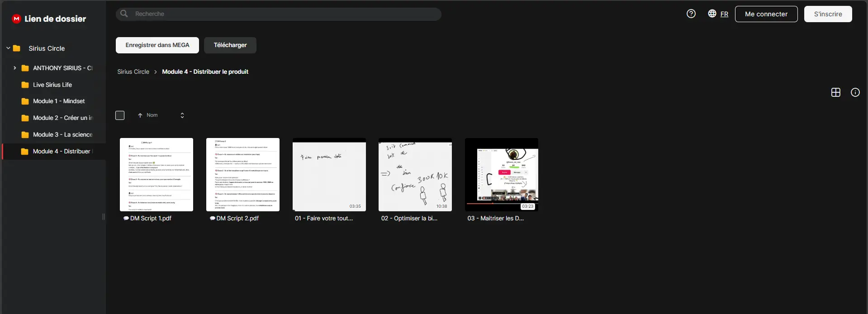Tick the select-all checkbox
Image resolution: width=868 pixels, height=314 pixels.
coord(120,115)
